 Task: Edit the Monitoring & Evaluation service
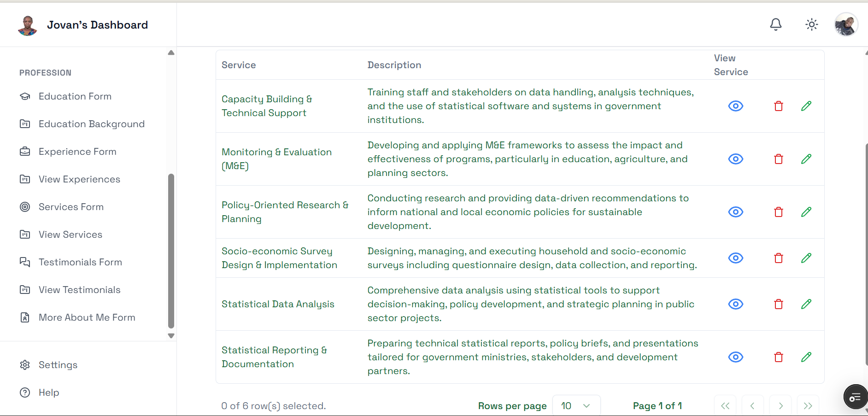806,159
